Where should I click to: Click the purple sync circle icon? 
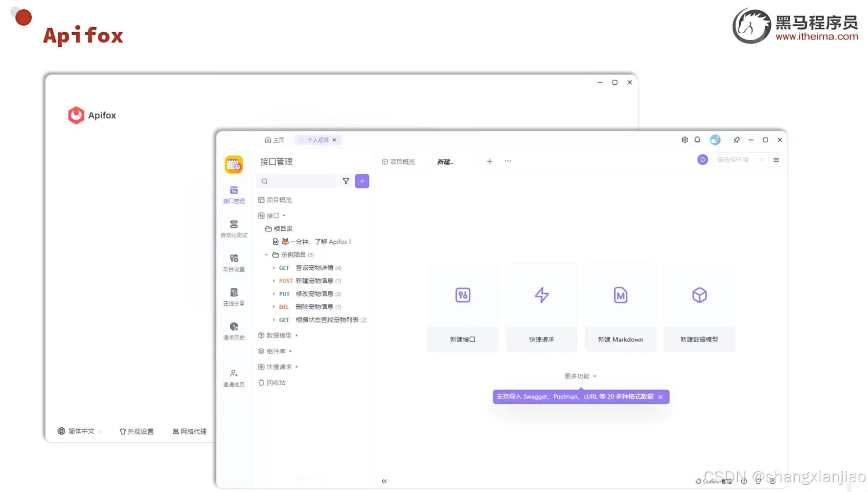pyautogui.click(x=703, y=160)
